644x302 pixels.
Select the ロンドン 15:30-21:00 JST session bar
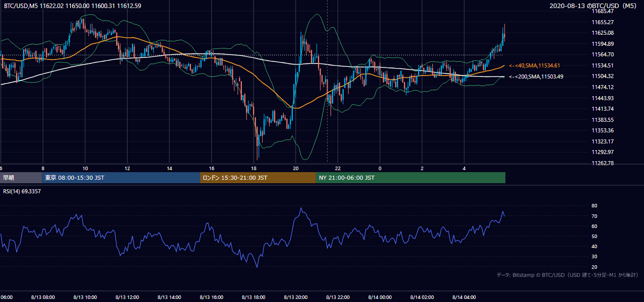[258, 178]
